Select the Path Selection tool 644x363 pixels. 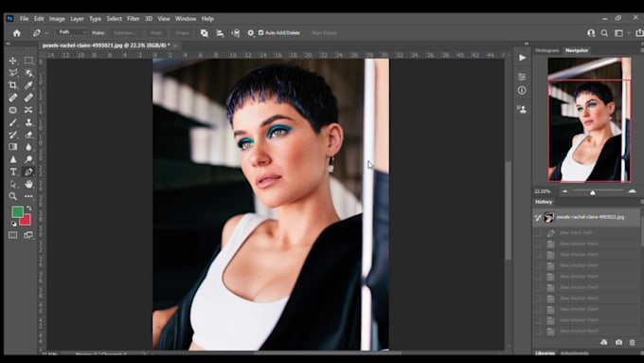[13, 184]
